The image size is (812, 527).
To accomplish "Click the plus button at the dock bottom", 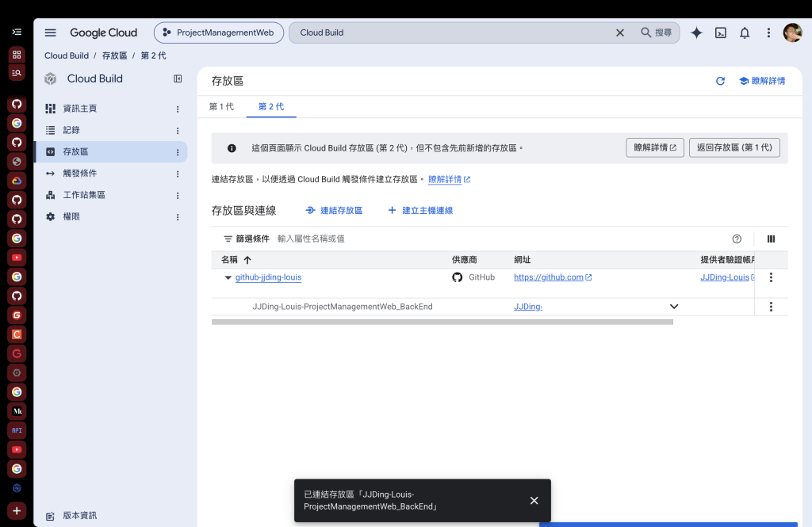I will tap(17, 511).
